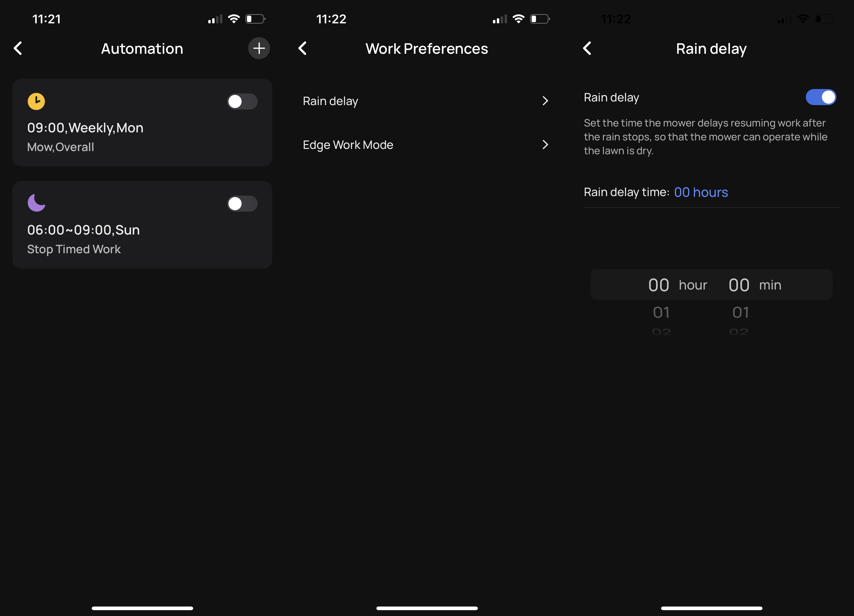Expand Rain delay row chevron
This screenshot has width=854, height=616.
(x=545, y=101)
